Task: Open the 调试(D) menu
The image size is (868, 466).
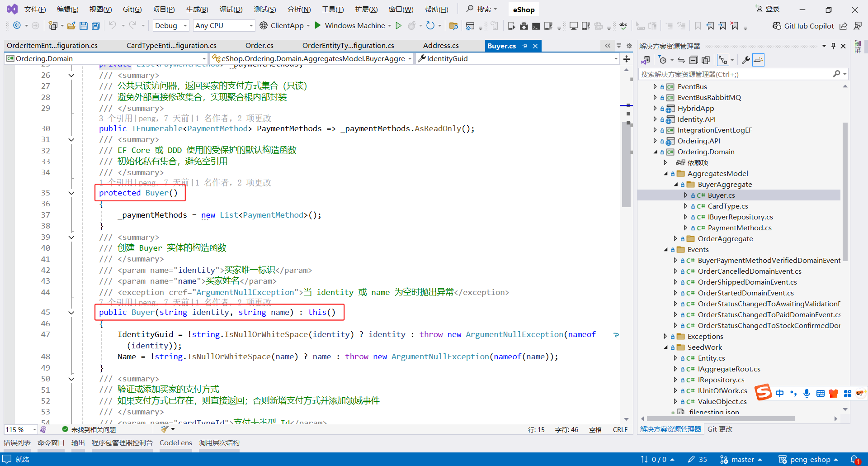Action: (x=231, y=10)
